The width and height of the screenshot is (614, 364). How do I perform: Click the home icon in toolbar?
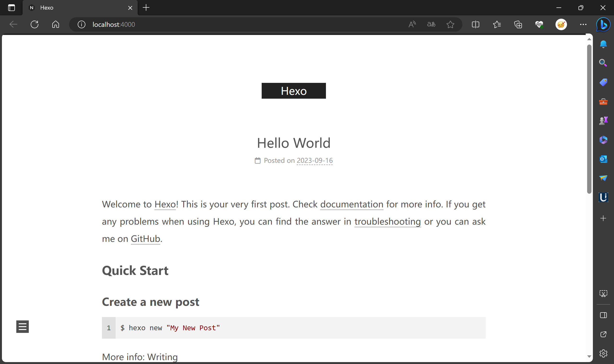pos(56,24)
